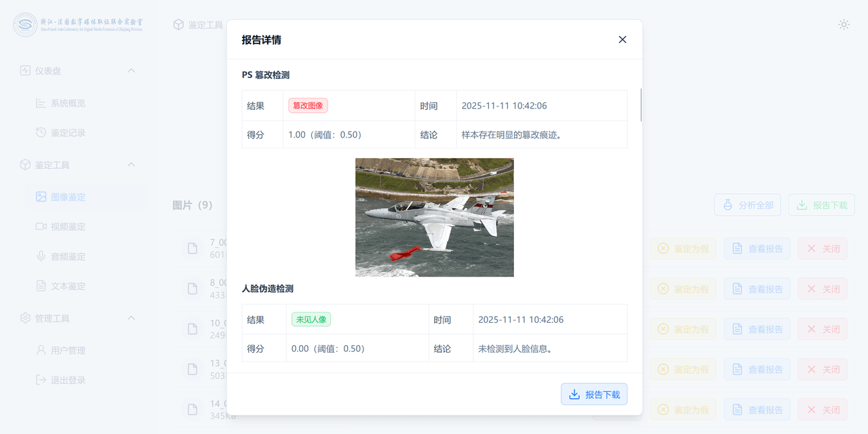Click the 用户管理 user icon
Viewport: 868px width, 434px height.
tap(41, 351)
